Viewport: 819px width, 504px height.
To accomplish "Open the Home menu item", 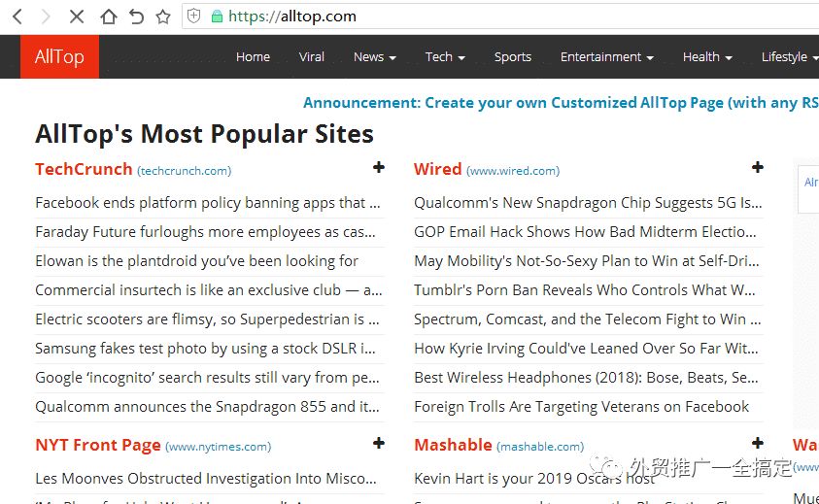I will (x=253, y=56).
